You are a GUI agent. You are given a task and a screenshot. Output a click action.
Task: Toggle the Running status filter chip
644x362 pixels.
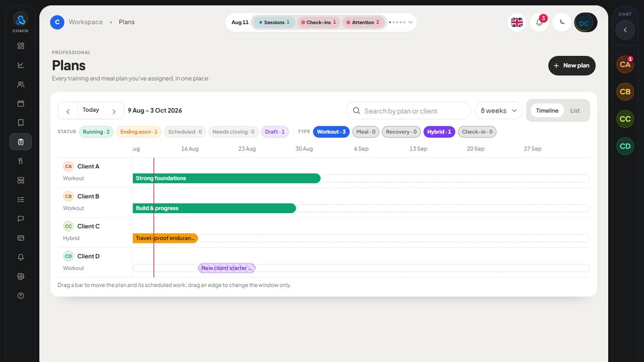96,132
